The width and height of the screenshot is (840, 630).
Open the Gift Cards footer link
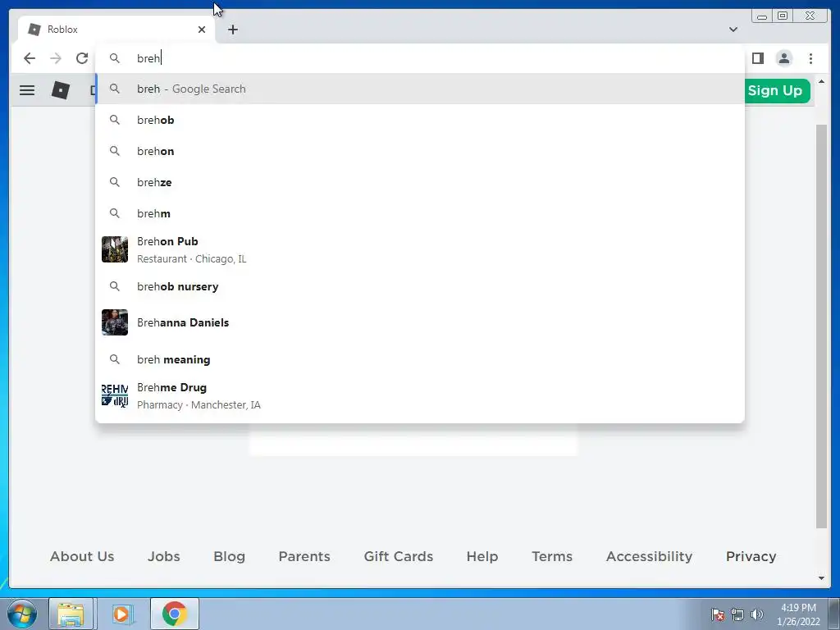pos(399,557)
